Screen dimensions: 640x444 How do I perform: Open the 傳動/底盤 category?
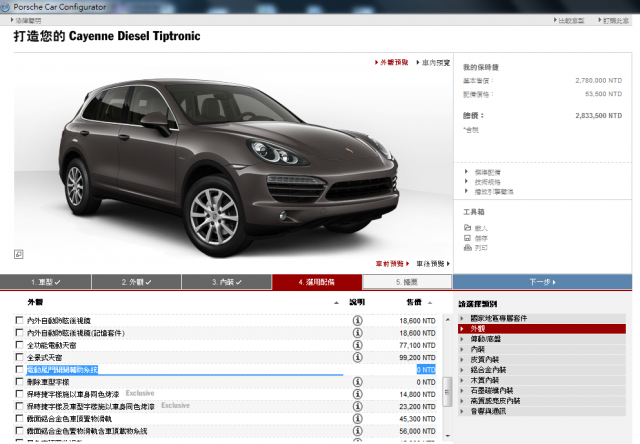point(542,339)
